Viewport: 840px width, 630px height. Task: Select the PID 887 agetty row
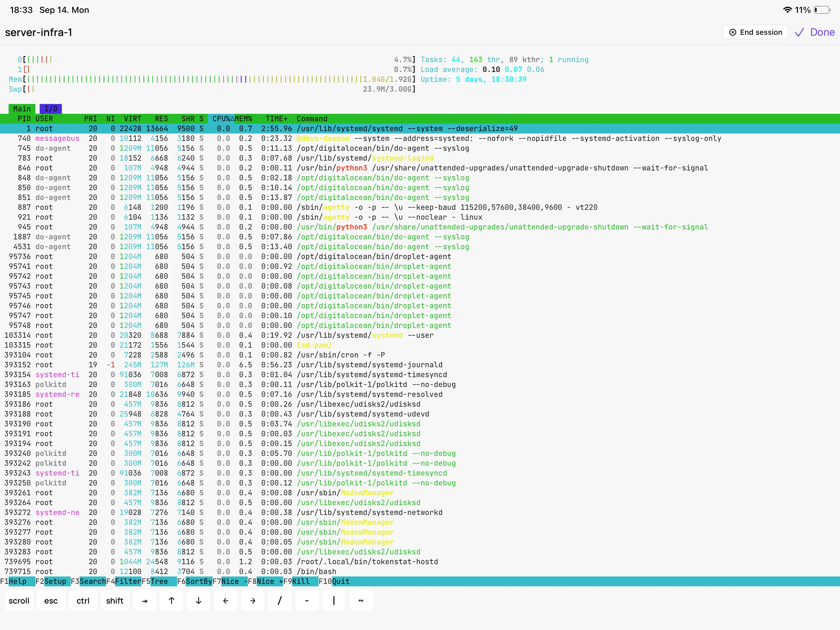pos(420,207)
